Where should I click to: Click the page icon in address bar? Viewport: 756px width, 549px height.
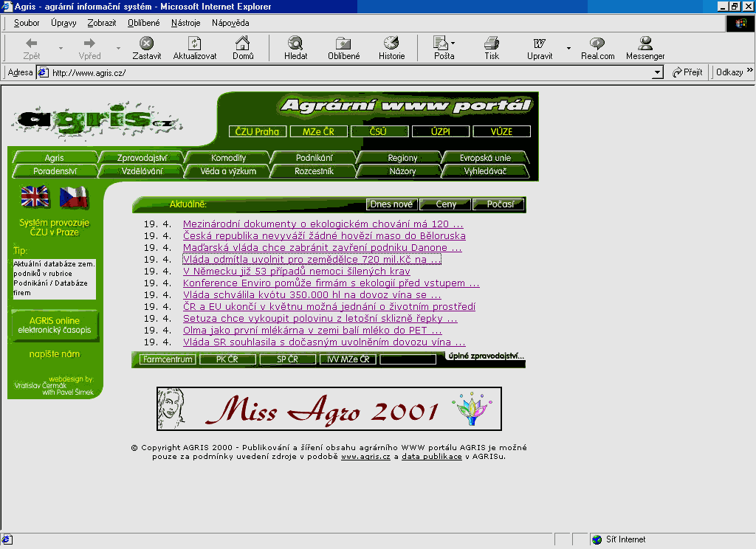point(44,72)
